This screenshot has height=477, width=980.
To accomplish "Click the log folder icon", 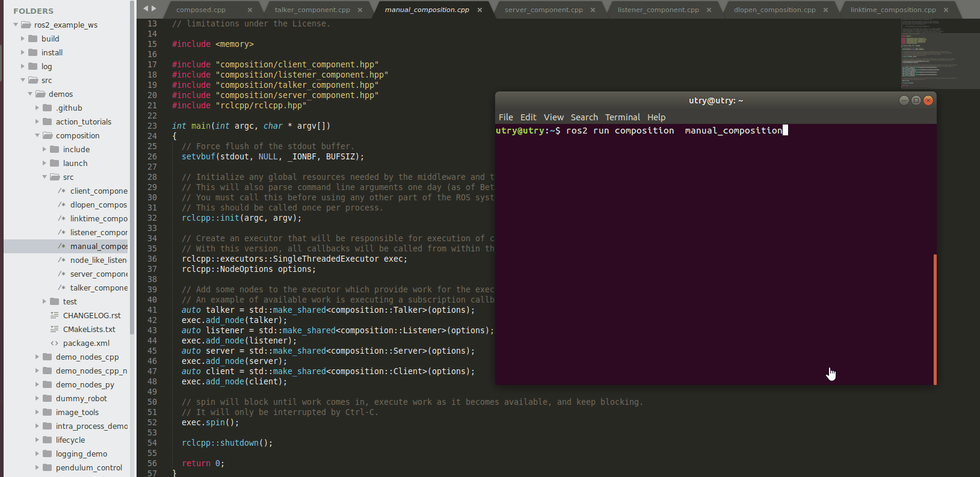I will pyautogui.click(x=33, y=66).
